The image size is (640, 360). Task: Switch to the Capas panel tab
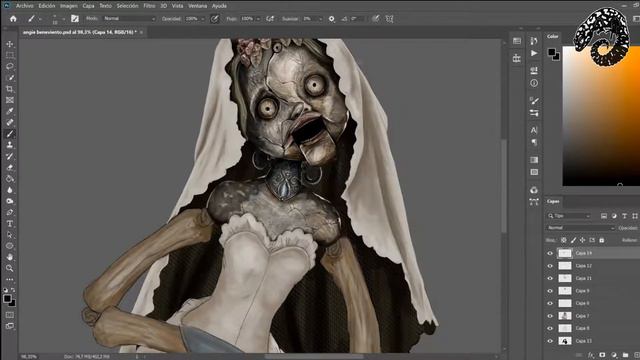tap(553, 201)
